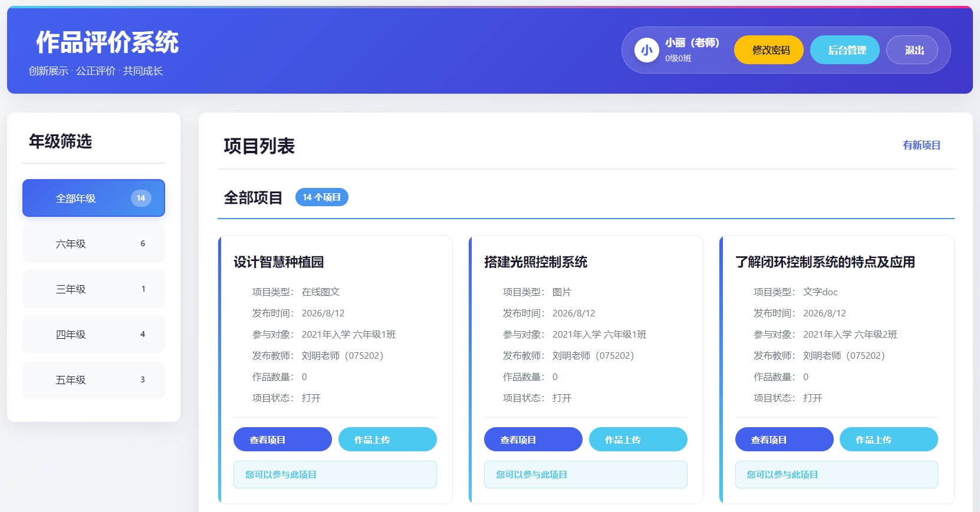Click the 全部项目 section heading
The width and height of the screenshot is (980, 512).
(x=254, y=197)
